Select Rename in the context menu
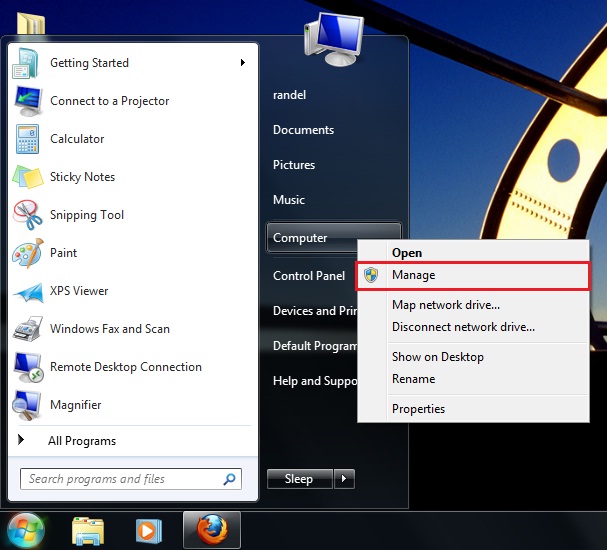The image size is (607, 550). point(473,379)
